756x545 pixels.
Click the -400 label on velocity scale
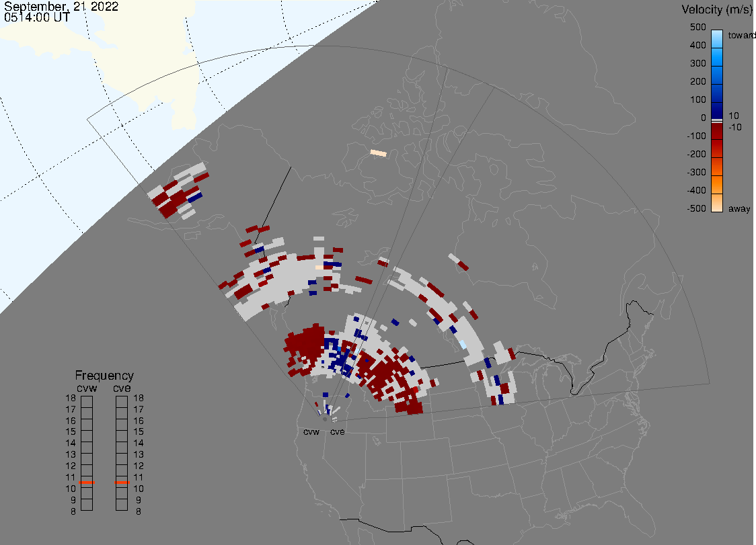pos(696,190)
